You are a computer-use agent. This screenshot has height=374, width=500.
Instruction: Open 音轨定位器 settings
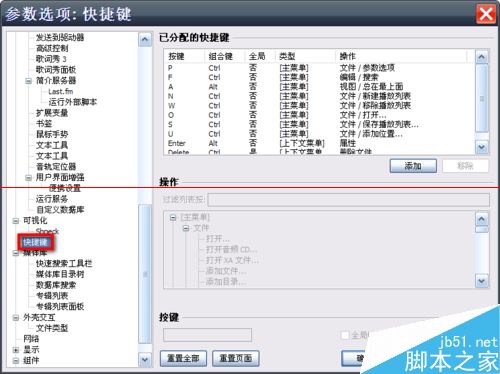(56, 166)
